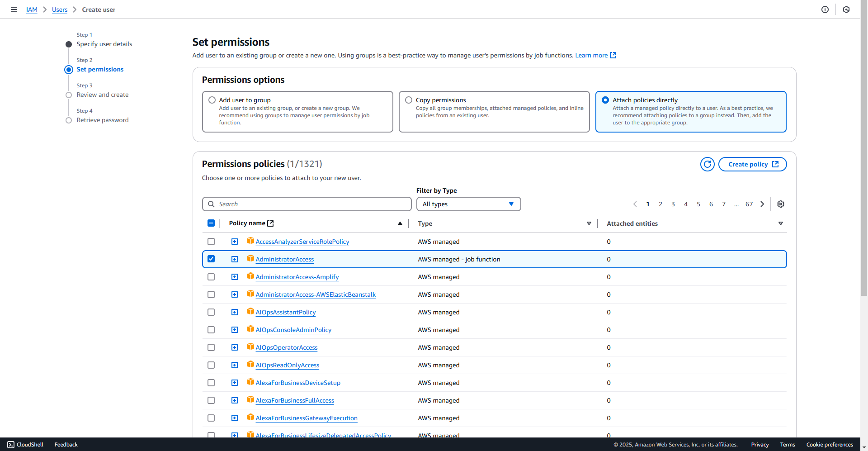Click the info icon in top bar
868x451 pixels.
(825, 9)
